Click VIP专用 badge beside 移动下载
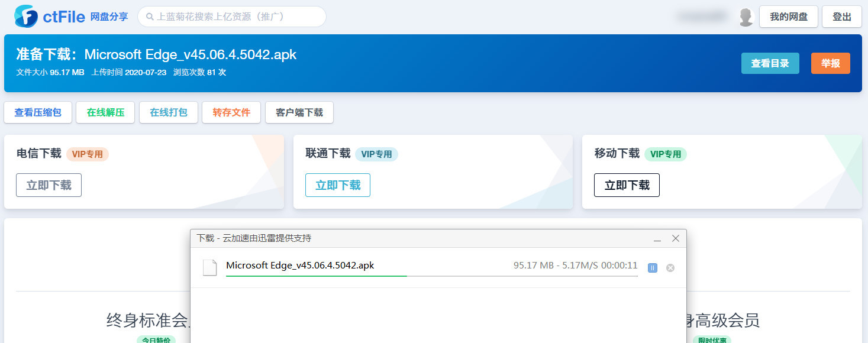 [666, 154]
